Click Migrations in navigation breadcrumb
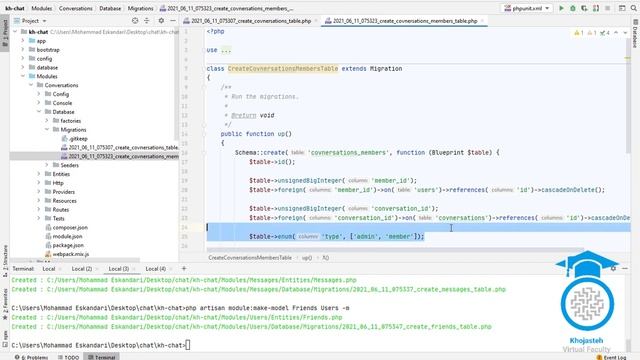The height and width of the screenshot is (360, 640). click(x=140, y=8)
